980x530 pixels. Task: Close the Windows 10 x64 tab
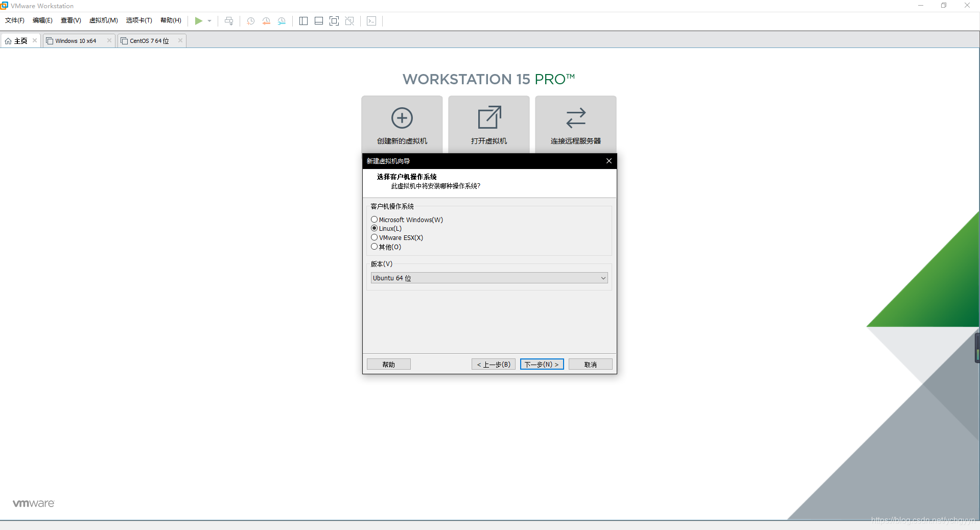coord(109,40)
